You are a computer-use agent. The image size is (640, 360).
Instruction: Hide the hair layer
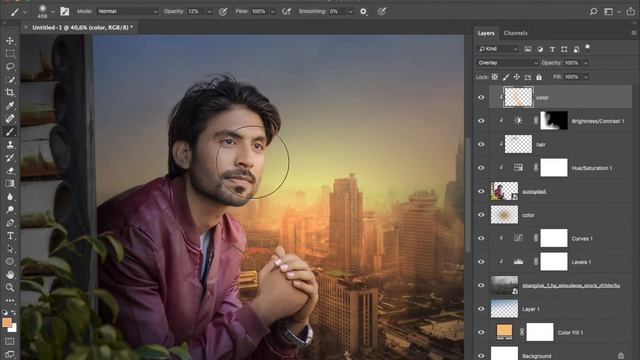(x=481, y=144)
